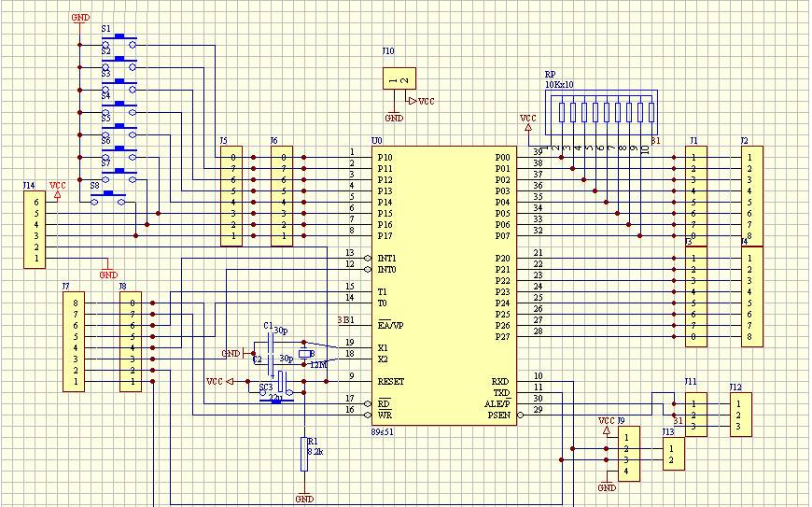Select push-button switch S6
The height and width of the screenshot is (507, 812).
tap(119, 153)
